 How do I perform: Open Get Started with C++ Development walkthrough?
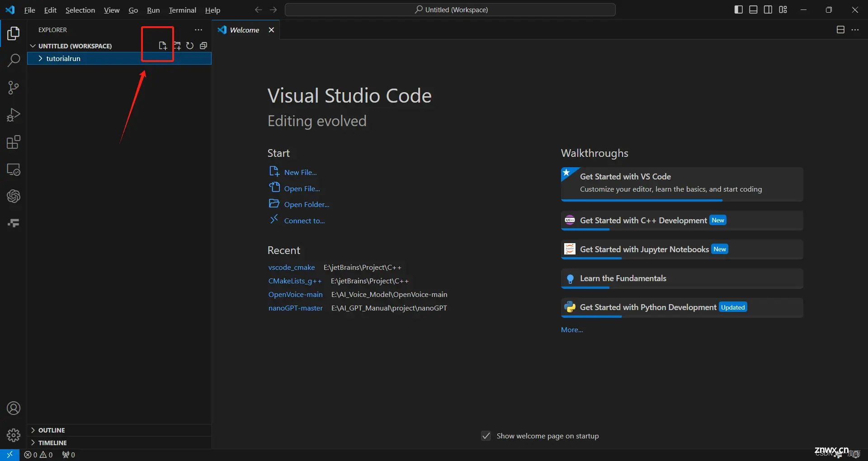pos(682,221)
